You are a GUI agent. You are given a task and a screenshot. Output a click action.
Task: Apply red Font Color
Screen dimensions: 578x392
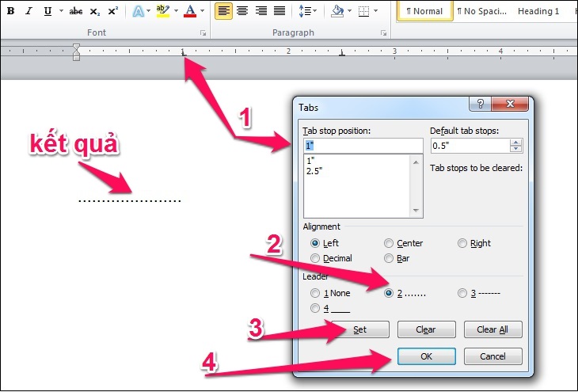[190, 11]
